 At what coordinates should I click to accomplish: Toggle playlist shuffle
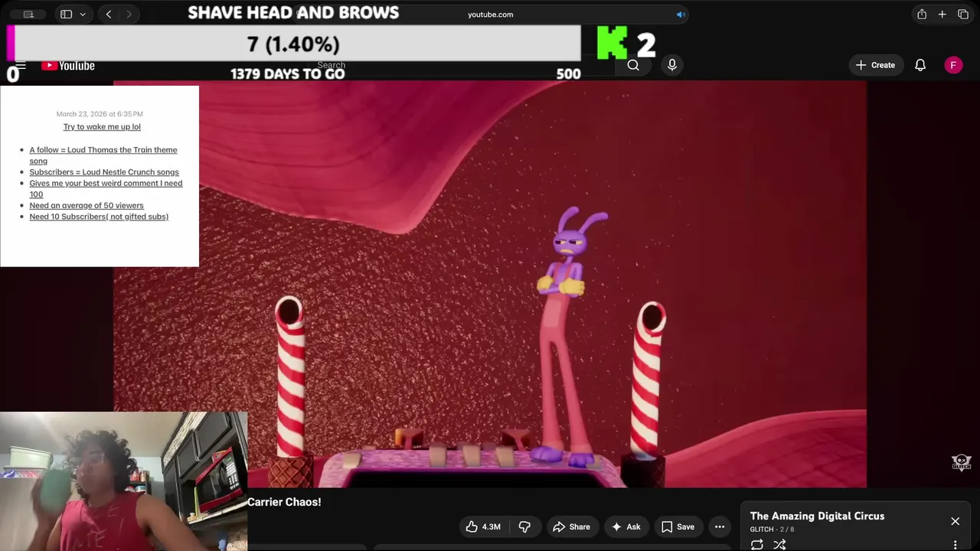(779, 544)
